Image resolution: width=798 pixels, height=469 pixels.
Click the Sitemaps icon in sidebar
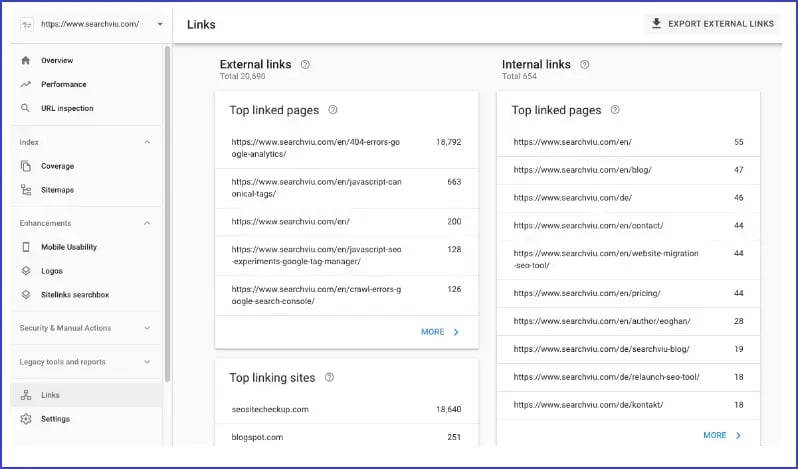tap(26, 190)
